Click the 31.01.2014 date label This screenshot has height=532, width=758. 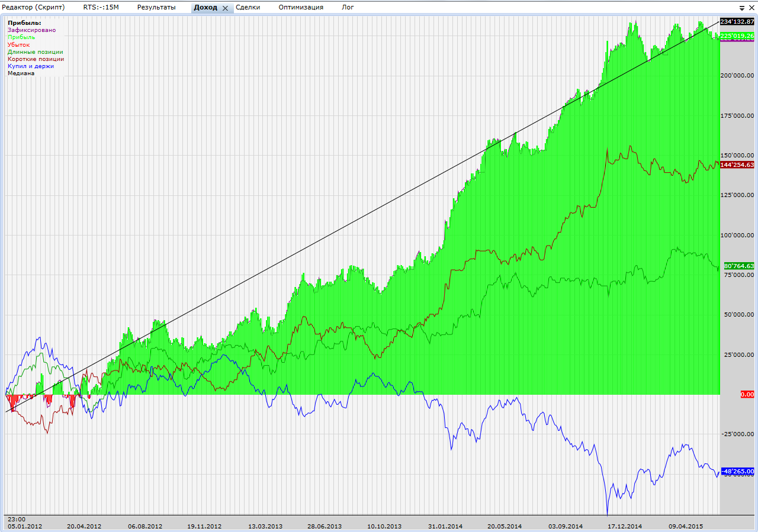445,525
